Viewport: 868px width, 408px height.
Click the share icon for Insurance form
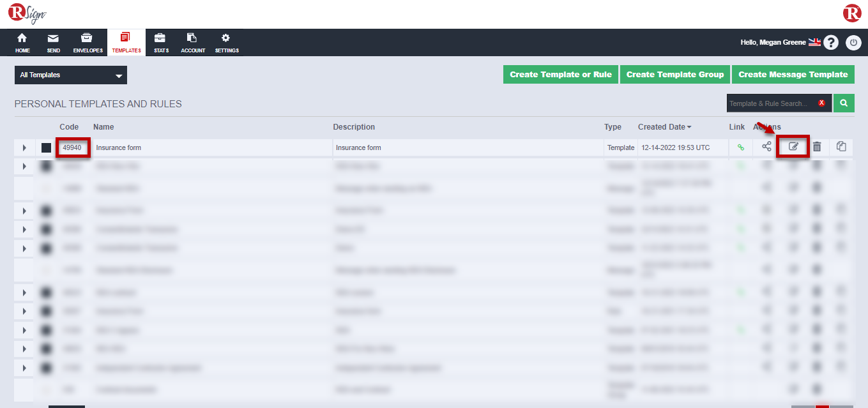pos(766,147)
